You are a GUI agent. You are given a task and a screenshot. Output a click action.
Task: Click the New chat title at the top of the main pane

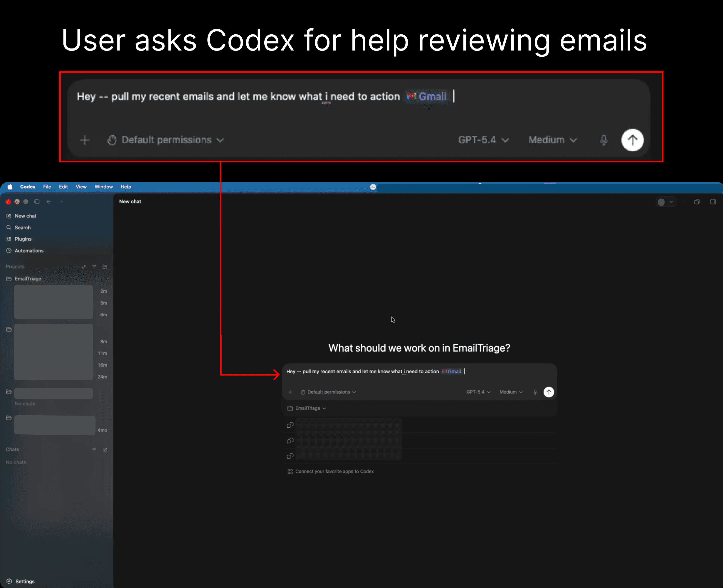(130, 201)
